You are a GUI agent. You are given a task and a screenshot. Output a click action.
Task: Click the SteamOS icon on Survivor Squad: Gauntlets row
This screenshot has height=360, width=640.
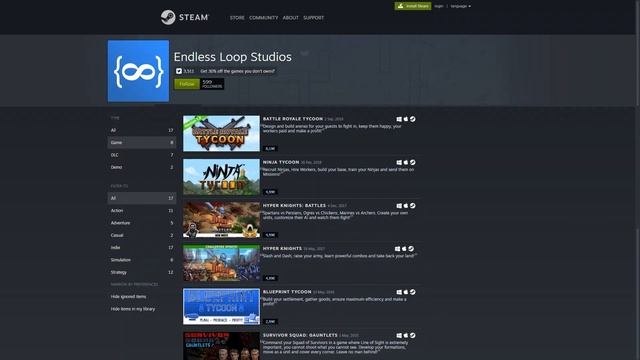(x=413, y=336)
